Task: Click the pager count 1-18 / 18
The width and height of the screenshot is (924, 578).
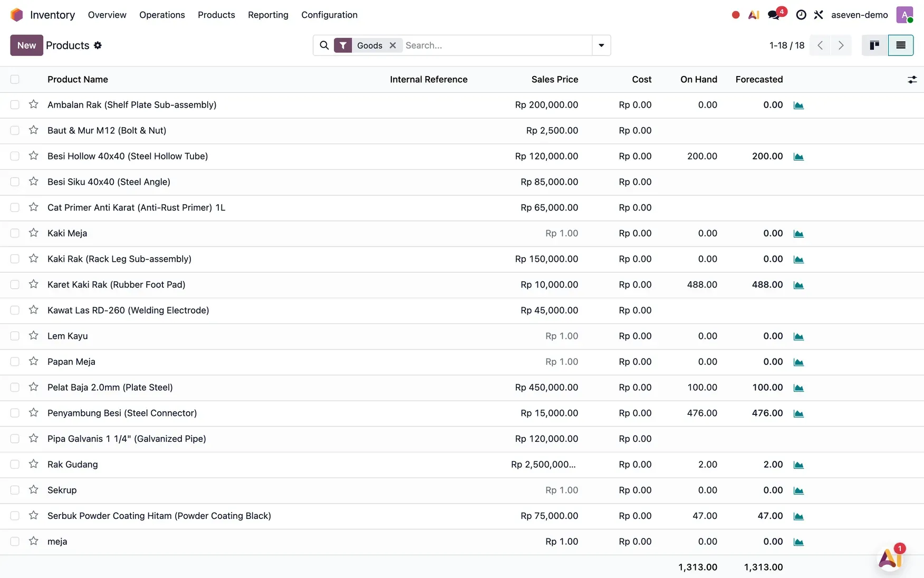Action: (x=787, y=45)
